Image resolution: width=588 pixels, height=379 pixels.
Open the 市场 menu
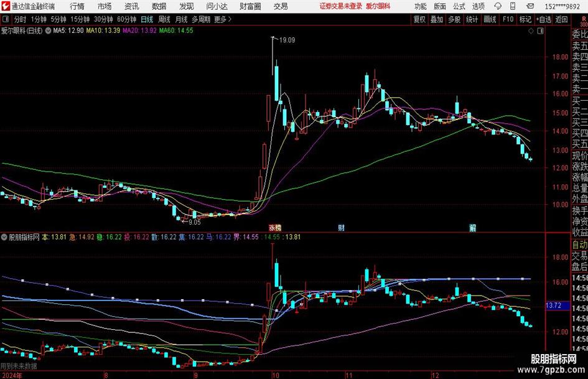click(105, 6)
